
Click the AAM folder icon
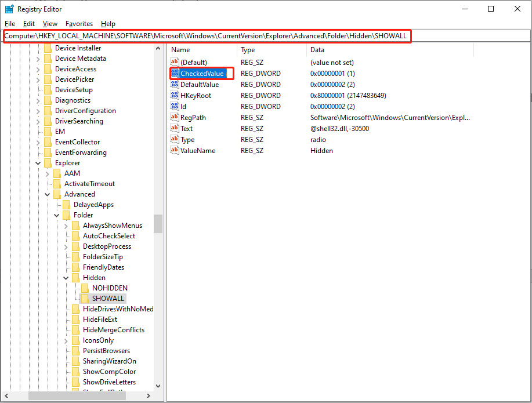57,173
